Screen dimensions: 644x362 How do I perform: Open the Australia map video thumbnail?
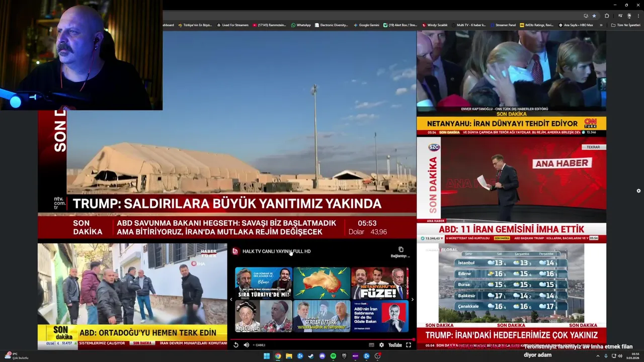point(321,283)
